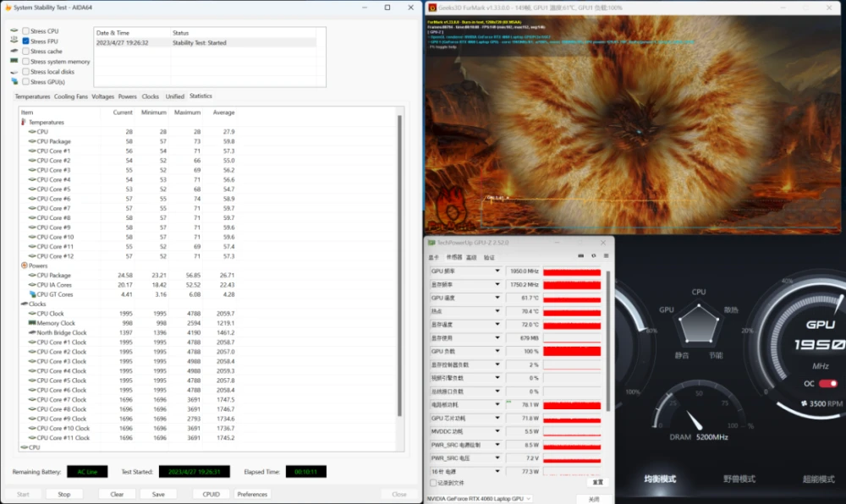This screenshot has height=504, width=846.
Task: Click the GPU-Z sensor list scrollbar
Action: click(608, 341)
